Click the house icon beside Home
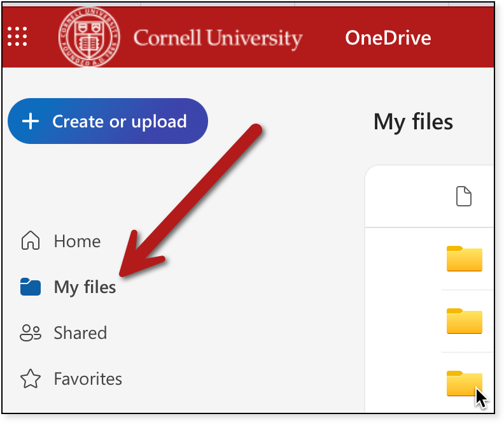The image size is (504, 423). tap(31, 241)
